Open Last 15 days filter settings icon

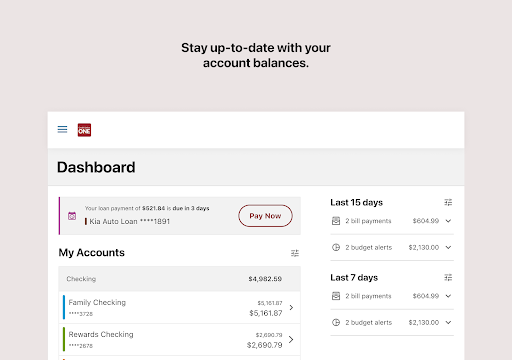click(x=448, y=202)
